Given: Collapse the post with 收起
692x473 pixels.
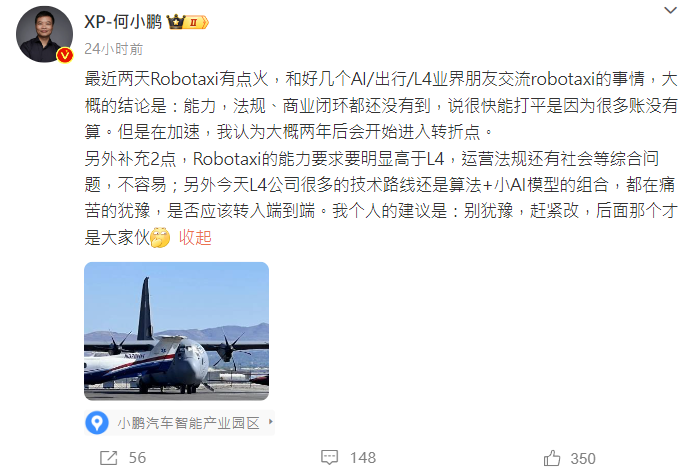Looking at the screenshot, I should click(195, 238).
